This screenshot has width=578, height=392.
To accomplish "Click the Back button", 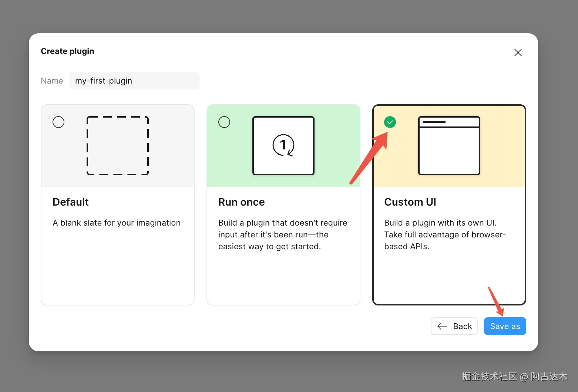I will click(454, 326).
